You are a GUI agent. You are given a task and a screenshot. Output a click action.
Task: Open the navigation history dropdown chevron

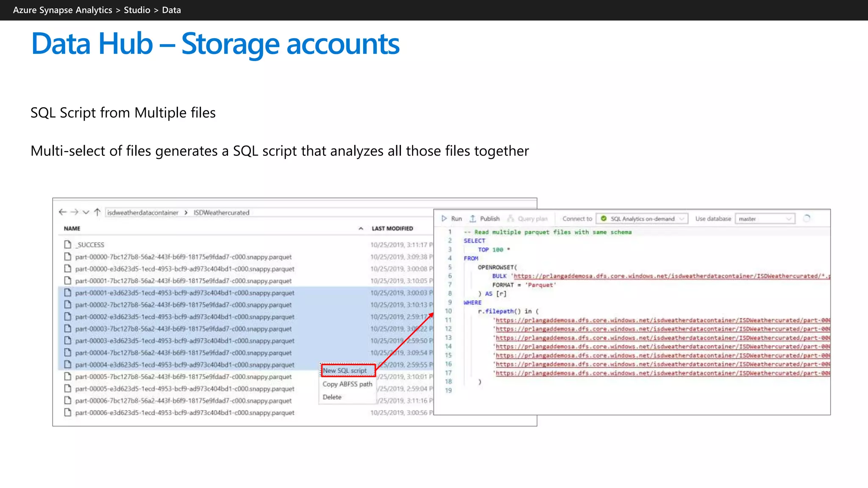[x=86, y=212]
